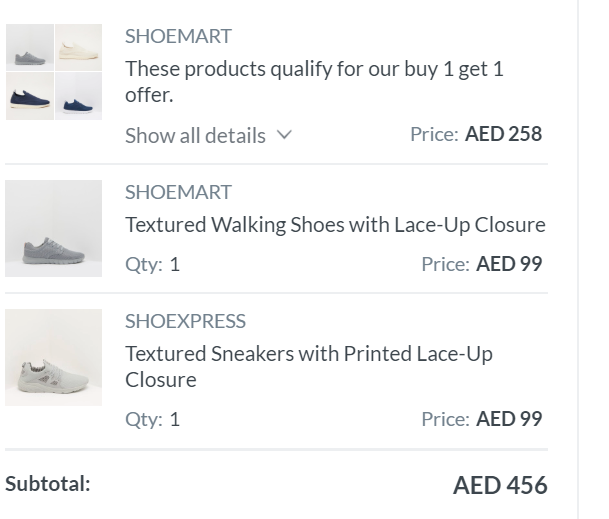Click the SHOEXPRESS brand label
This screenshot has width=609, height=519.
185,321
